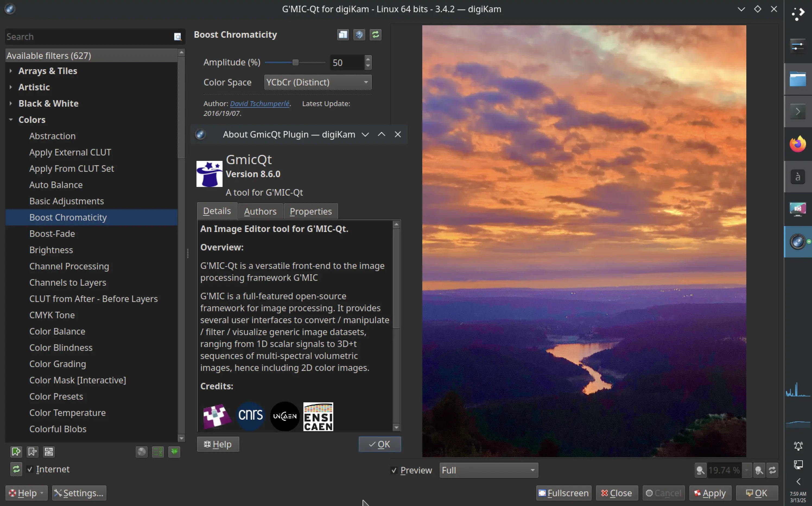Image resolution: width=812 pixels, height=506 pixels.
Task: Open the David Tschumperlé author link
Action: (x=259, y=104)
